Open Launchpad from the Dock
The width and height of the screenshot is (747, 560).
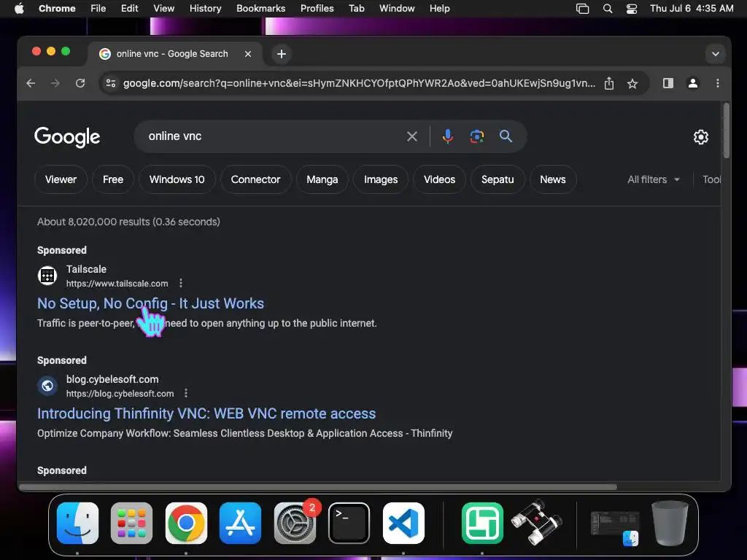pos(131,523)
